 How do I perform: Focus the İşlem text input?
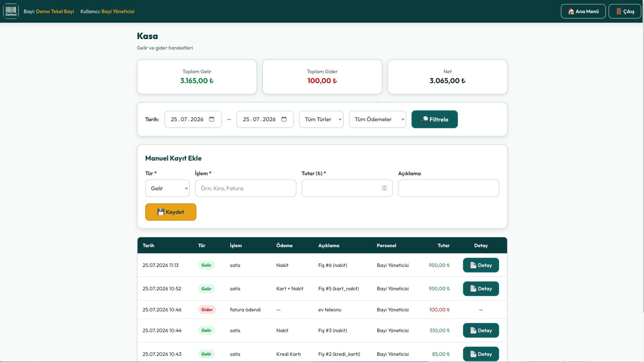coord(246,188)
